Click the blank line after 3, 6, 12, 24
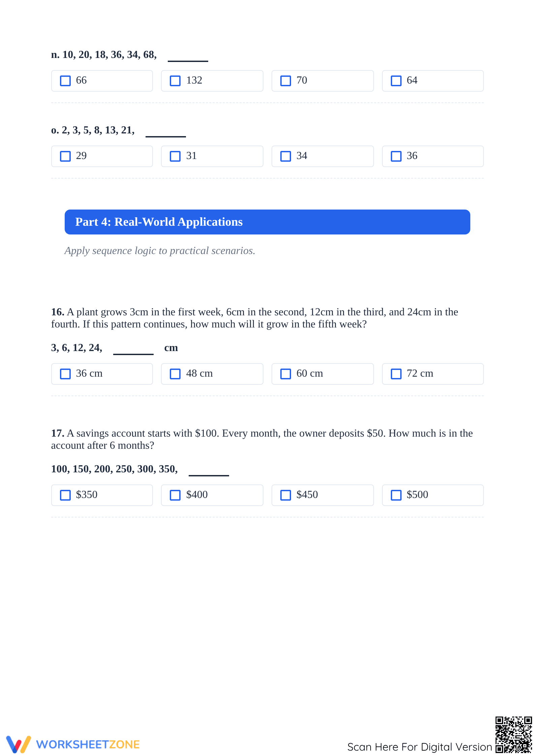This screenshot has height=756, width=535. (133, 353)
